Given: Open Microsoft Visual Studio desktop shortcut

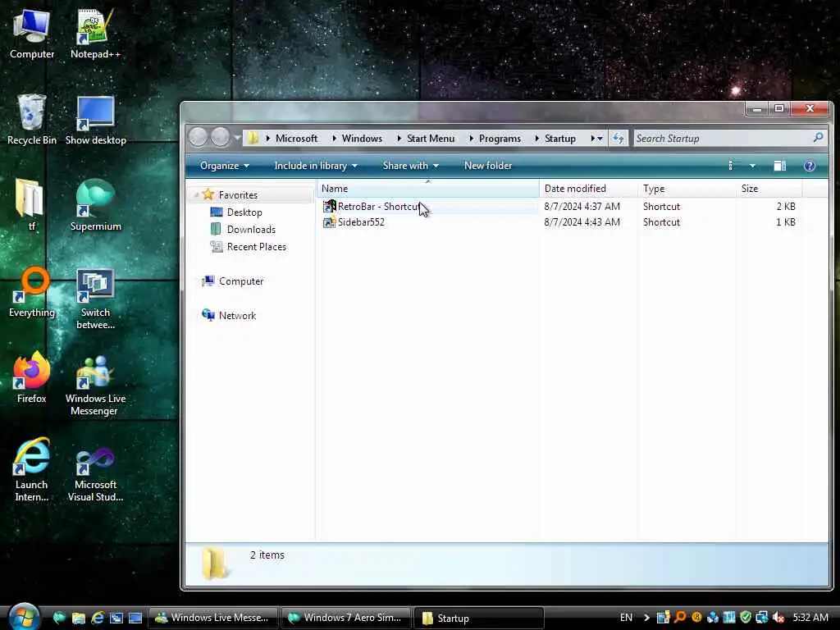Looking at the screenshot, I should point(95,473).
